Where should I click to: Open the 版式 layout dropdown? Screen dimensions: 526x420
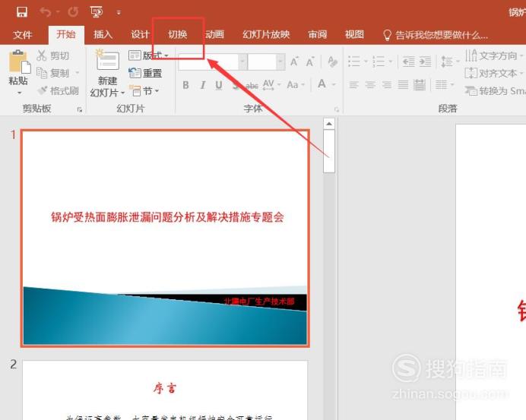click(x=149, y=55)
